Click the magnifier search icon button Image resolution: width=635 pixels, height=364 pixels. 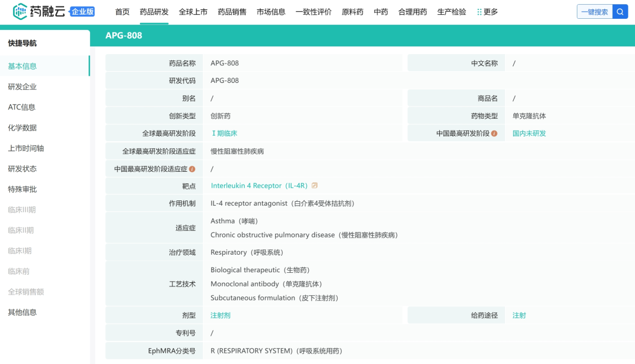620,12
